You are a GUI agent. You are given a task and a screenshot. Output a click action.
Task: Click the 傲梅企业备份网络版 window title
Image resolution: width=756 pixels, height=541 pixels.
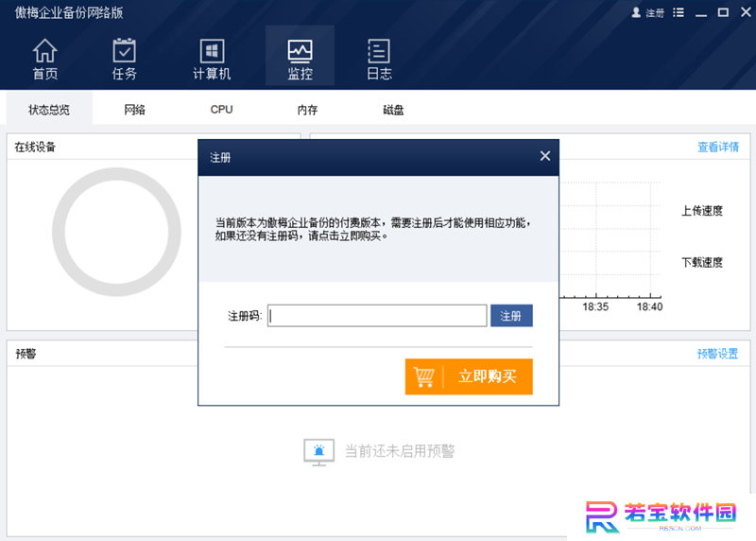coord(69,12)
